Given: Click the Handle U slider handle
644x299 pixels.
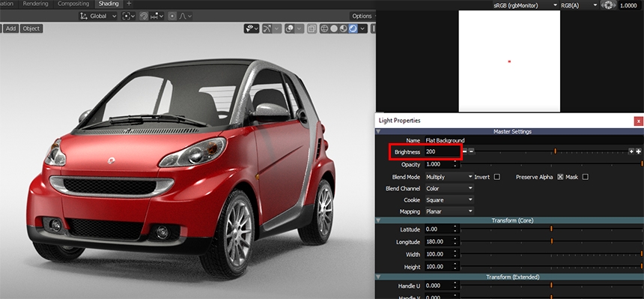Looking at the screenshot, I should click(551, 285).
